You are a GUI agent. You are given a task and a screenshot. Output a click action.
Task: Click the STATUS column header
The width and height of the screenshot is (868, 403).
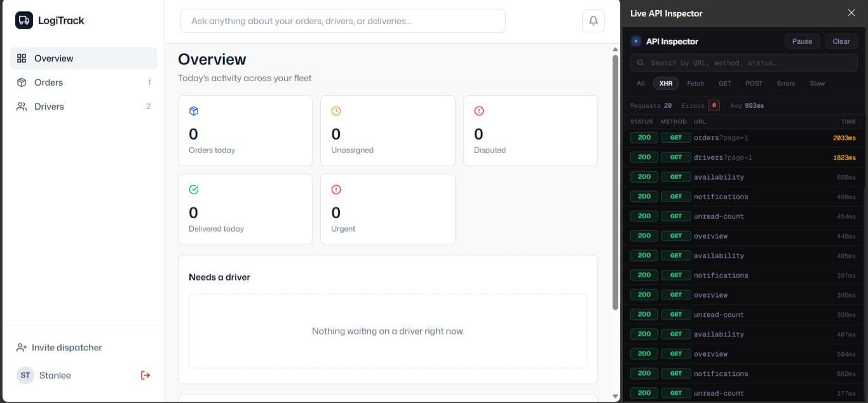[642, 122]
